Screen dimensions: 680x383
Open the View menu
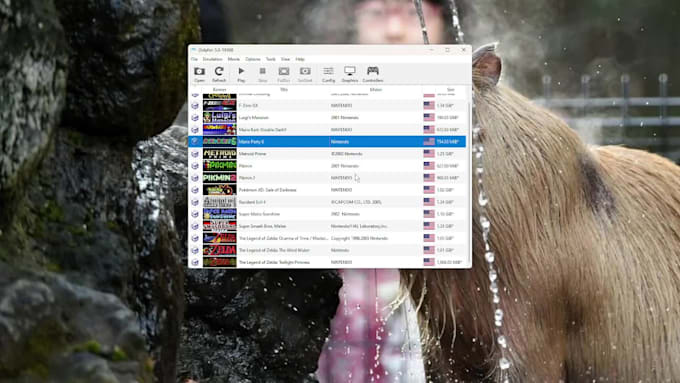point(285,59)
